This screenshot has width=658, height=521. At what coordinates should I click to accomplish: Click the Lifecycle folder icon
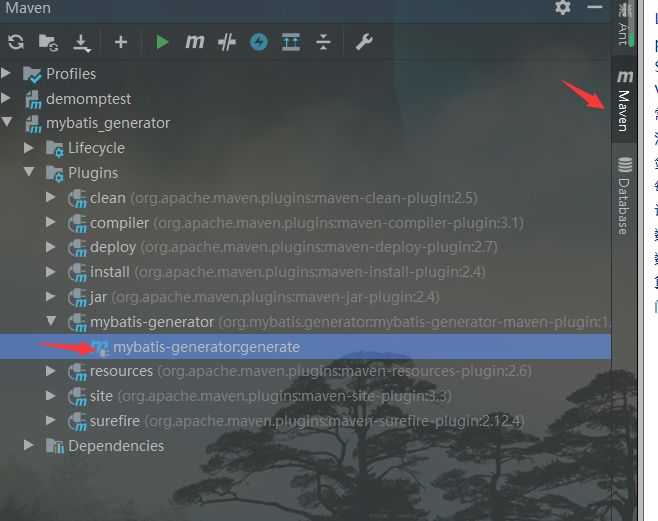[x=55, y=149]
